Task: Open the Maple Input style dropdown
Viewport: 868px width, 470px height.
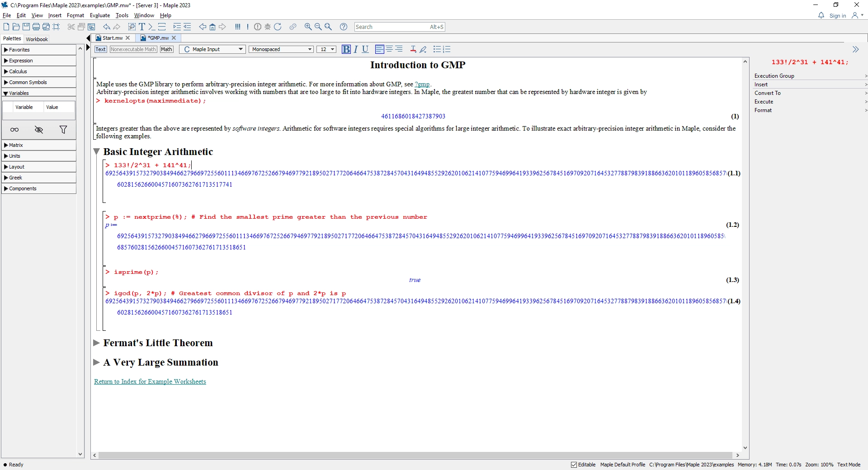Action: coord(212,49)
